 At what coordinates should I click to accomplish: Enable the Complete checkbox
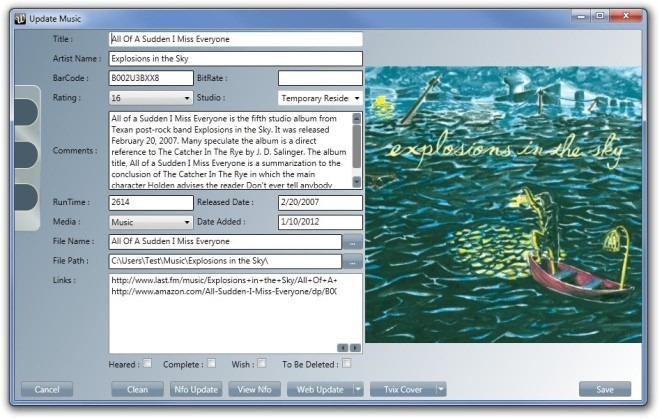click(211, 363)
